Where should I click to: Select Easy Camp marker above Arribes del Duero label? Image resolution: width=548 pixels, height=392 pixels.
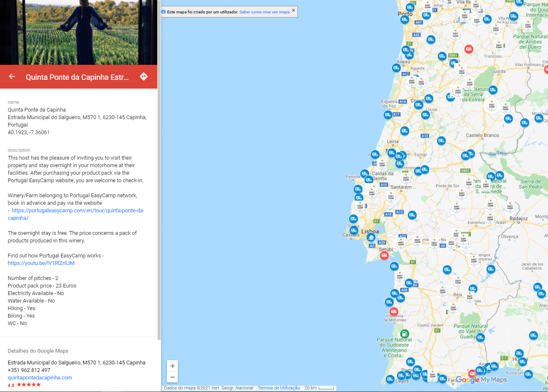(528, 26)
